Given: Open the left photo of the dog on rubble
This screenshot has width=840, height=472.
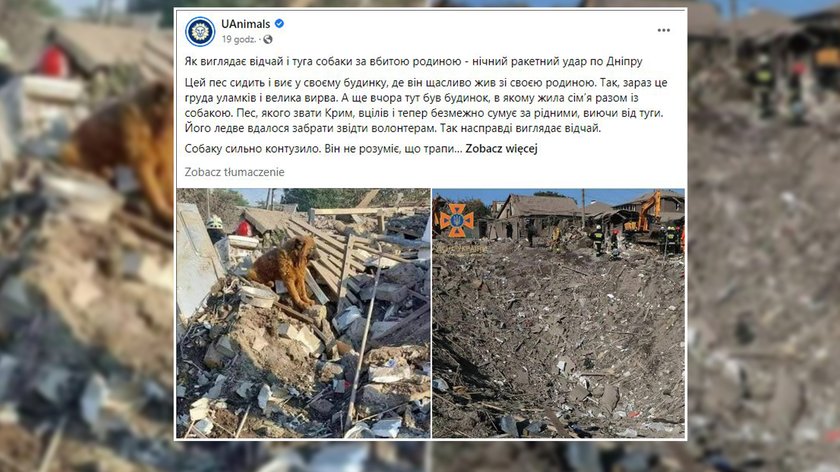Looking at the screenshot, I should [x=303, y=313].
